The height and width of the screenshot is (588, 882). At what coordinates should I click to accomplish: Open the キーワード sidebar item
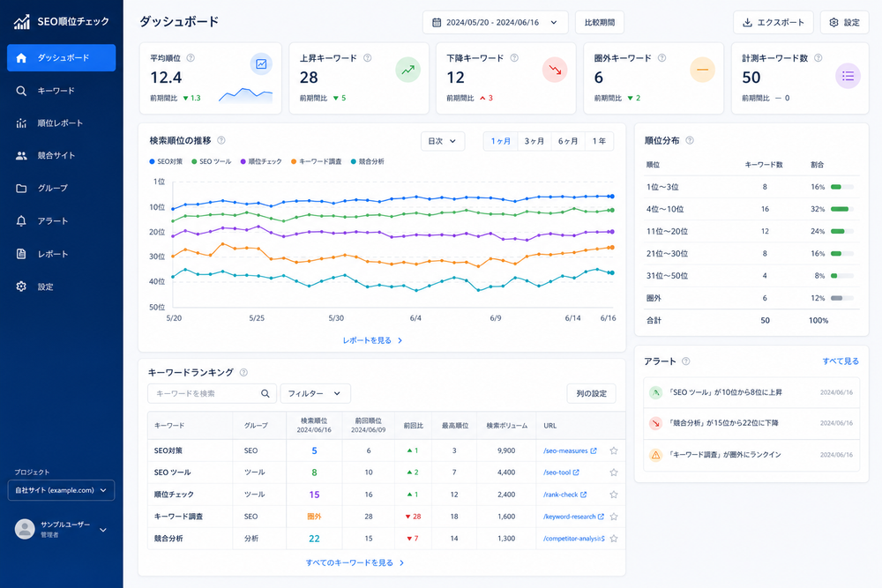click(62, 91)
